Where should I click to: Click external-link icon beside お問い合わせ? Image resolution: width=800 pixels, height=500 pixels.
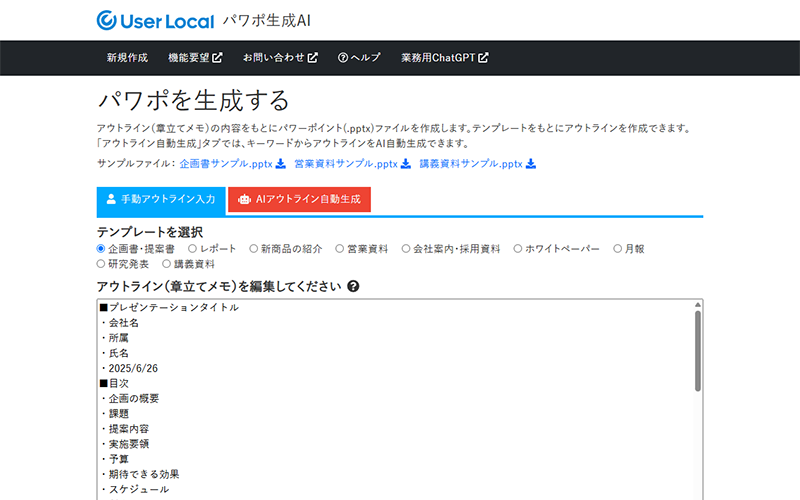(x=313, y=58)
